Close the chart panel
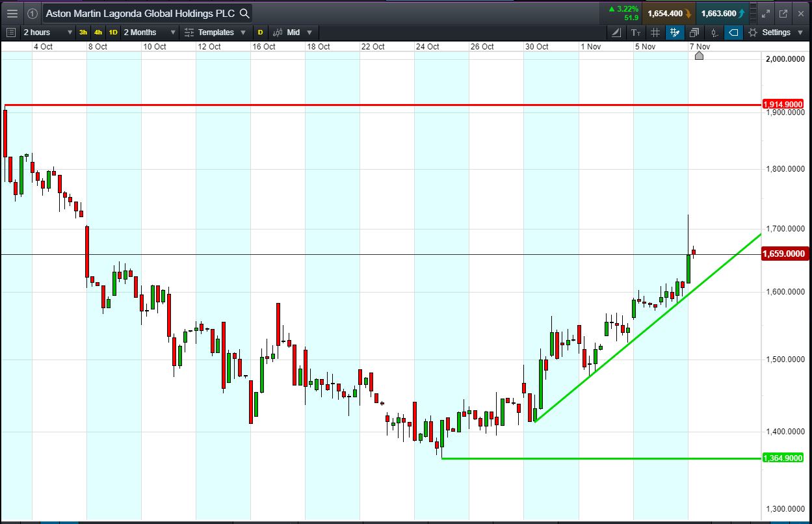Screen dimensions: 812x524 click(x=800, y=13)
